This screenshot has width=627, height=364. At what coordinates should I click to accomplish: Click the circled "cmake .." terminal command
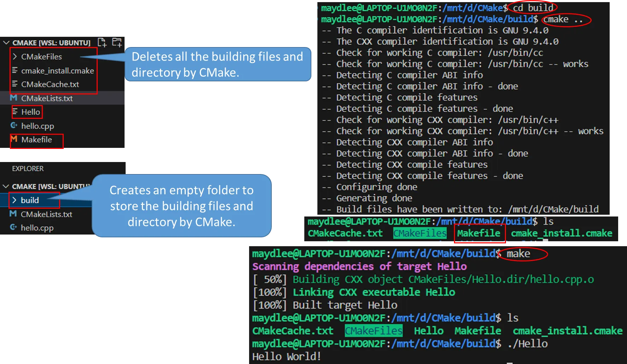(563, 19)
